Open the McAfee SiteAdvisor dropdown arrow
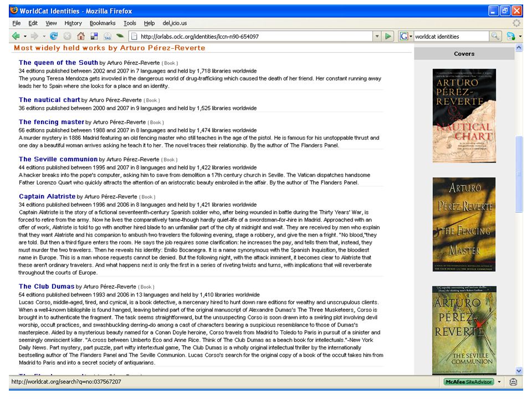This screenshot has width=532, height=399. coord(499,382)
